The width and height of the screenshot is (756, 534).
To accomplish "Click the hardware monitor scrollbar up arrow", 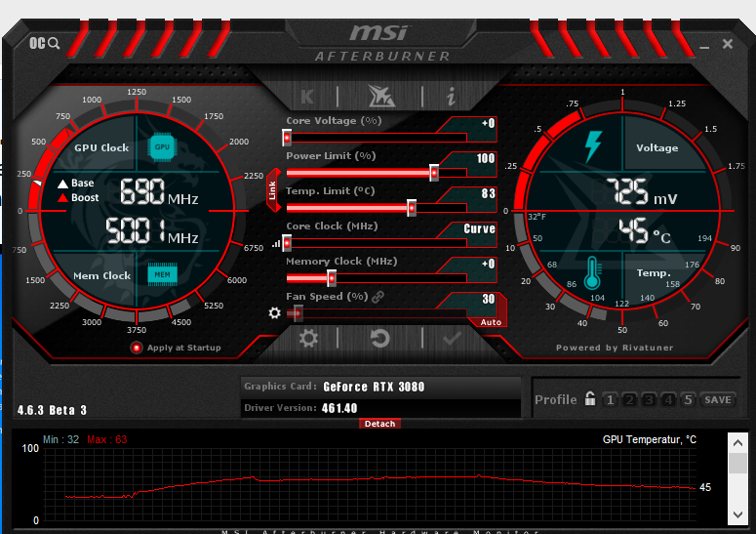I will [737, 443].
